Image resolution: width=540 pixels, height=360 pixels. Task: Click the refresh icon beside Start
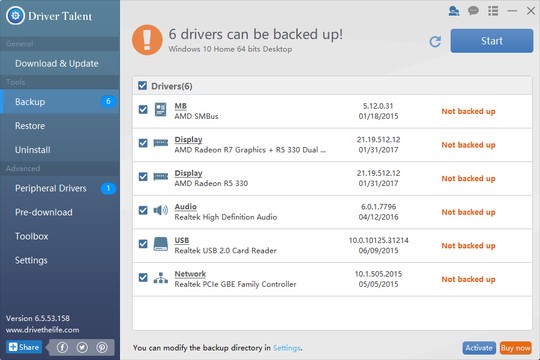pos(435,41)
